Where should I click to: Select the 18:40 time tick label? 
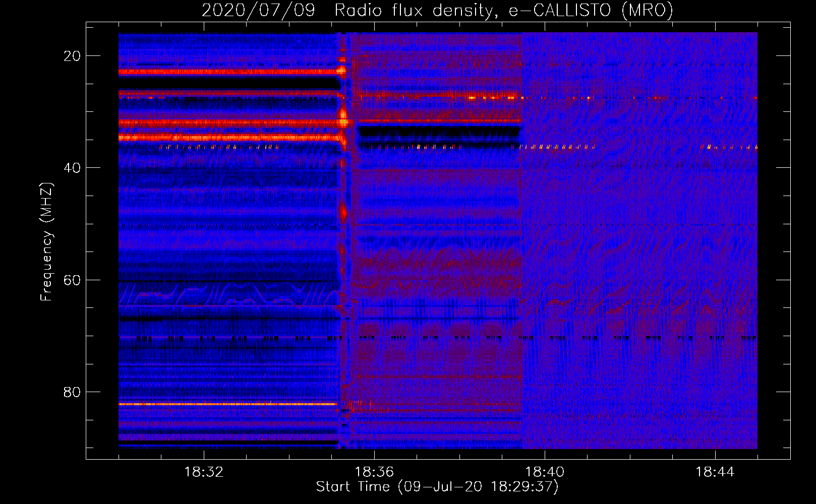[545, 472]
